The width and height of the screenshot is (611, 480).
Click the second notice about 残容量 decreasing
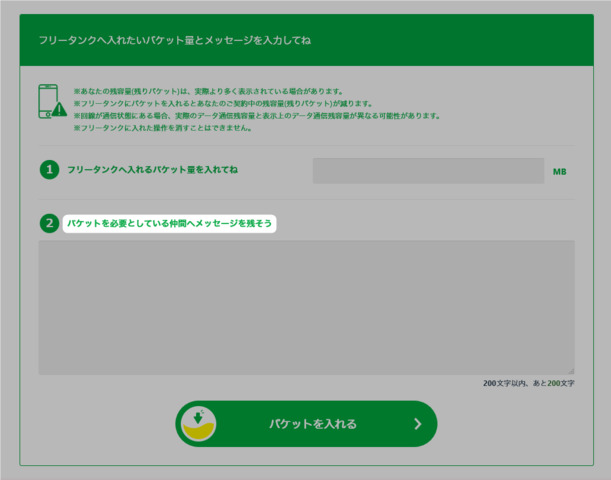[222, 103]
